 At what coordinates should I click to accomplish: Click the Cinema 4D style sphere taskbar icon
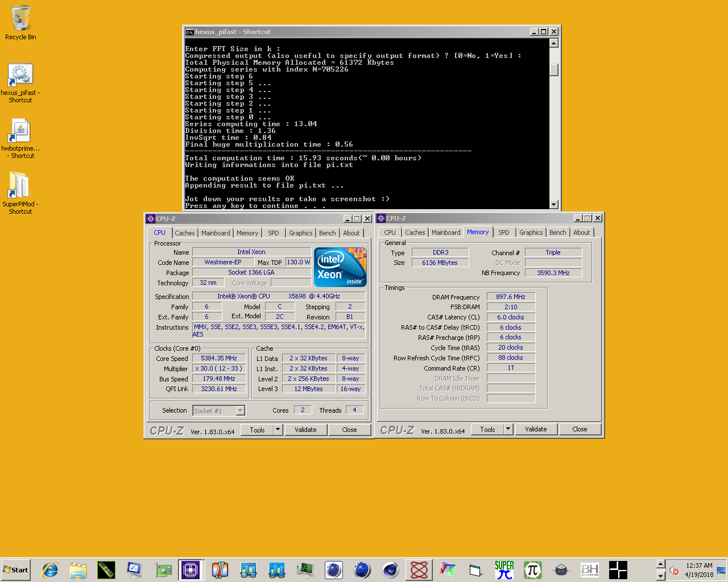391,569
